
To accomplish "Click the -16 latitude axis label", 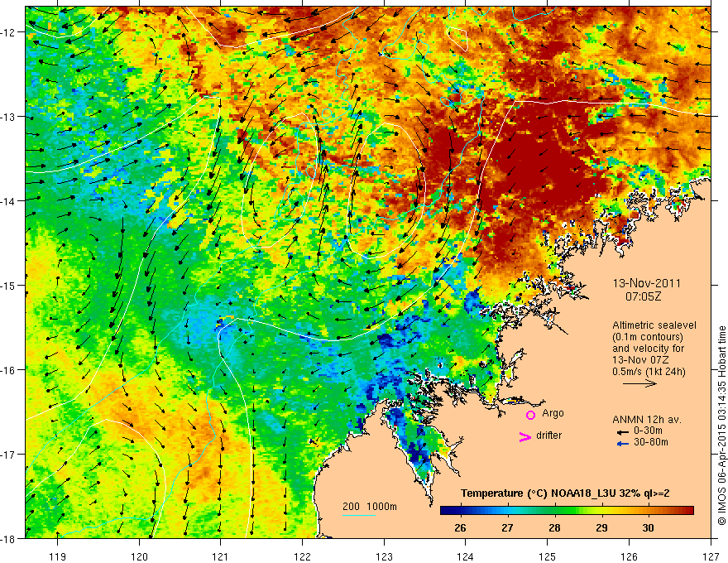I will click(x=9, y=370).
